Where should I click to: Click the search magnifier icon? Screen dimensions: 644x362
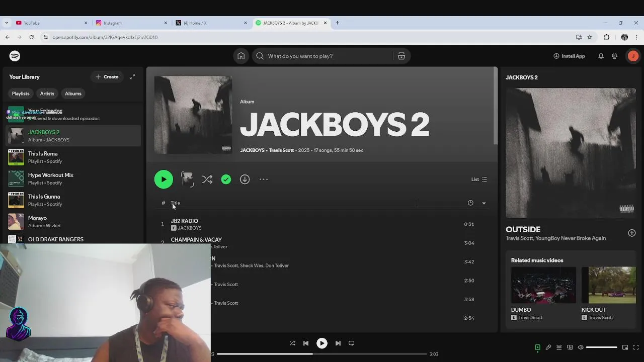260,56
